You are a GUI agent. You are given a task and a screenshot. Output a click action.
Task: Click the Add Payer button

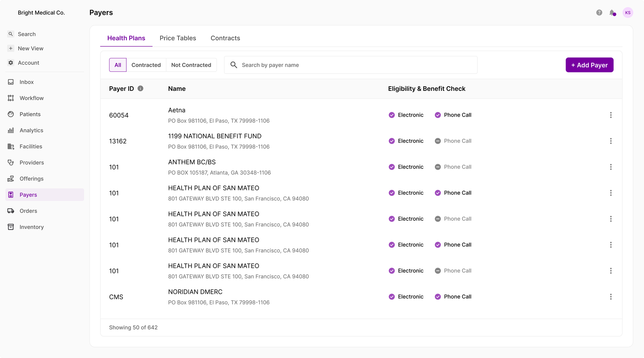[589, 65]
